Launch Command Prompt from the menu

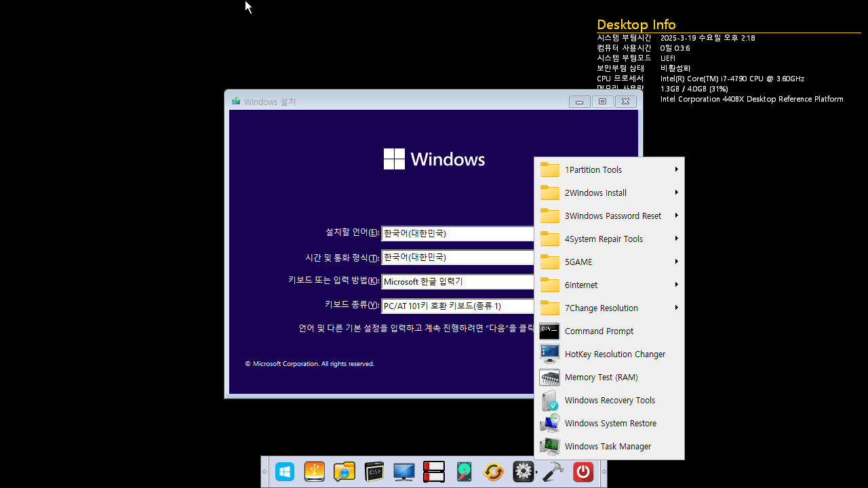click(609, 331)
